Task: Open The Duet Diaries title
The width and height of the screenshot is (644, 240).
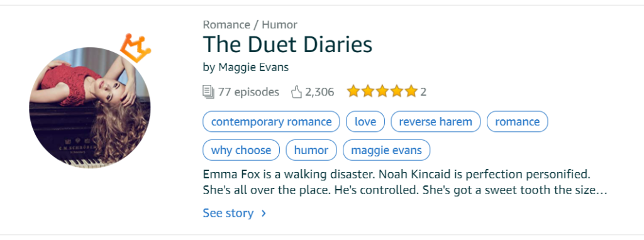Action: click(287, 45)
